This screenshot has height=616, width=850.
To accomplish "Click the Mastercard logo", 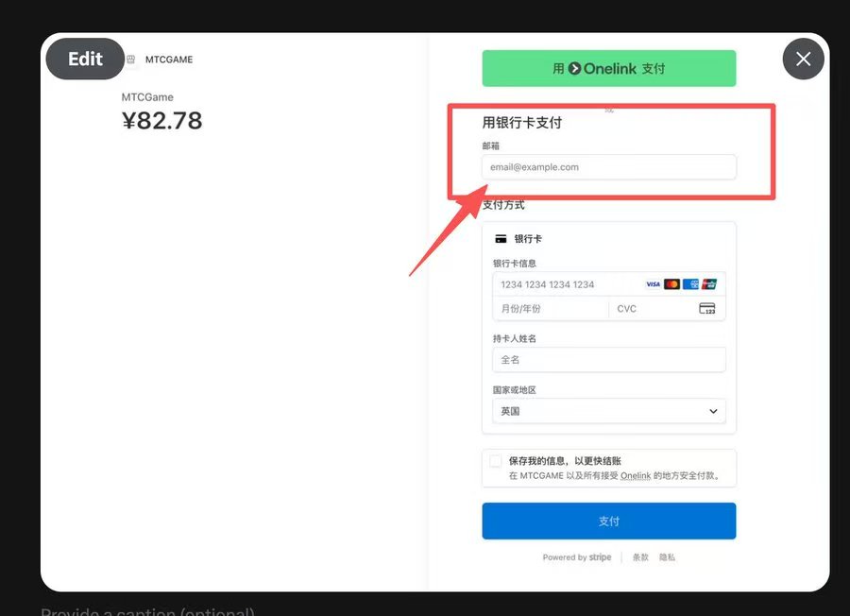I will coord(671,284).
